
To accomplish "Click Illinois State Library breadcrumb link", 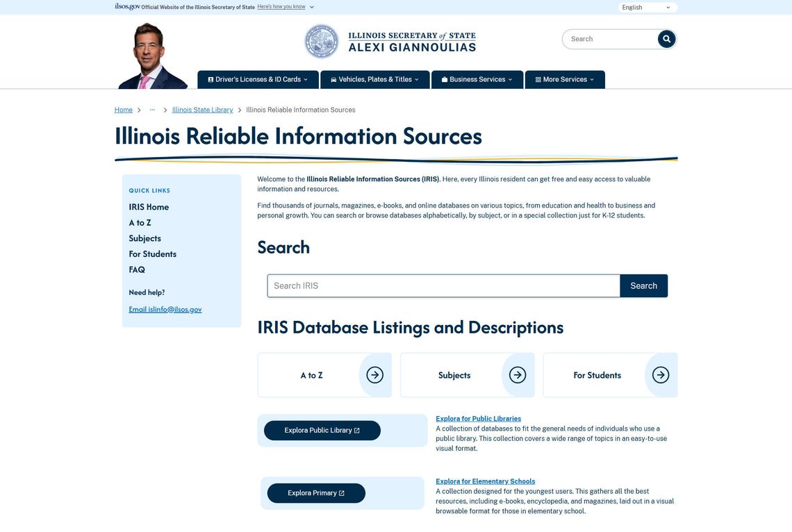I will click(x=203, y=110).
